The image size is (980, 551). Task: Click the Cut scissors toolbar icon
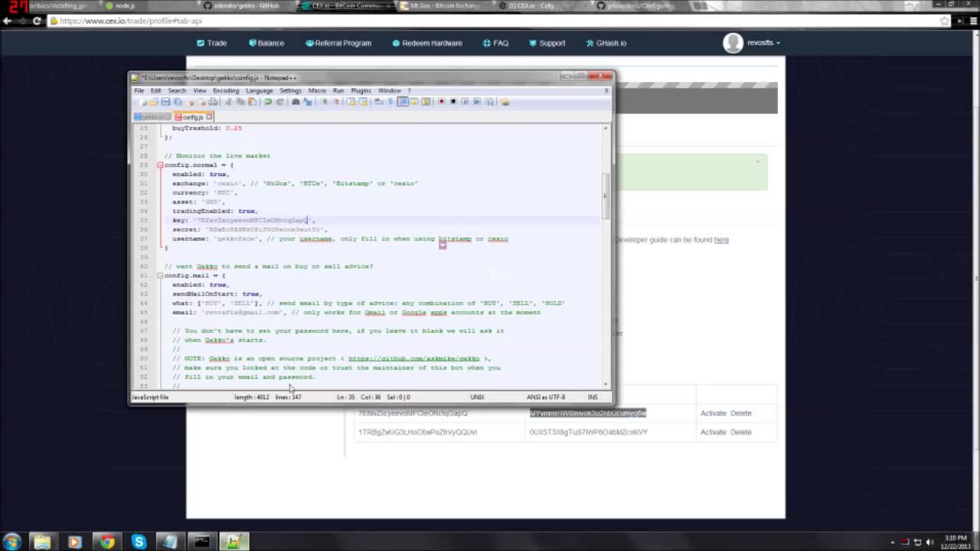(x=227, y=102)
